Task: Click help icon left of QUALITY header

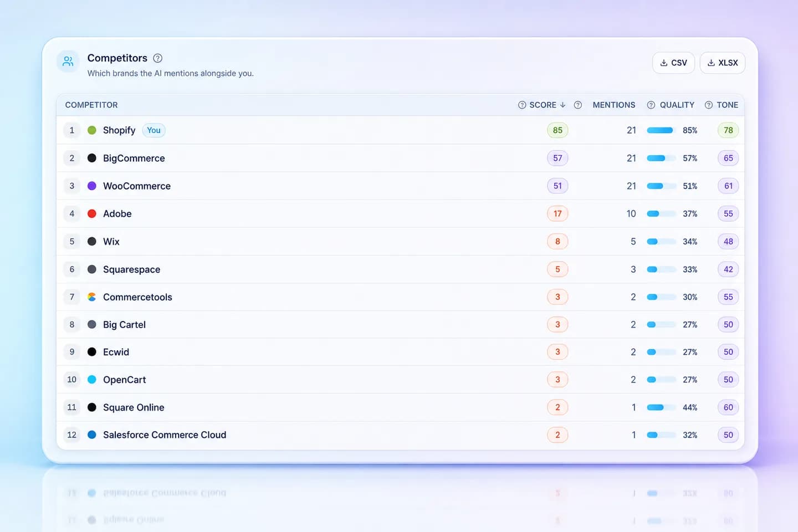Action: pyautogui.click(x=651, y=105)
